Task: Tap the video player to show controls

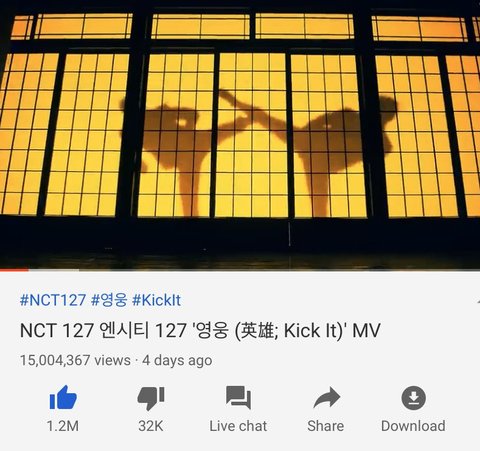Action: 240,134
